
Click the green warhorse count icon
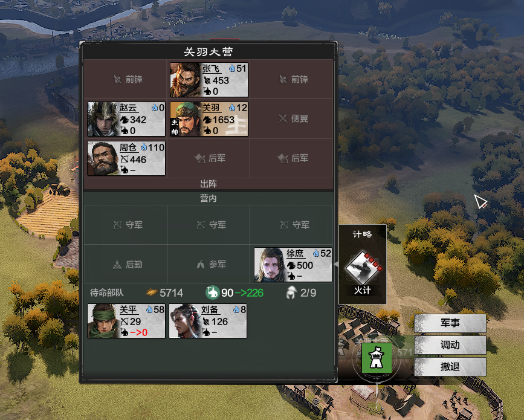[212, 292]
